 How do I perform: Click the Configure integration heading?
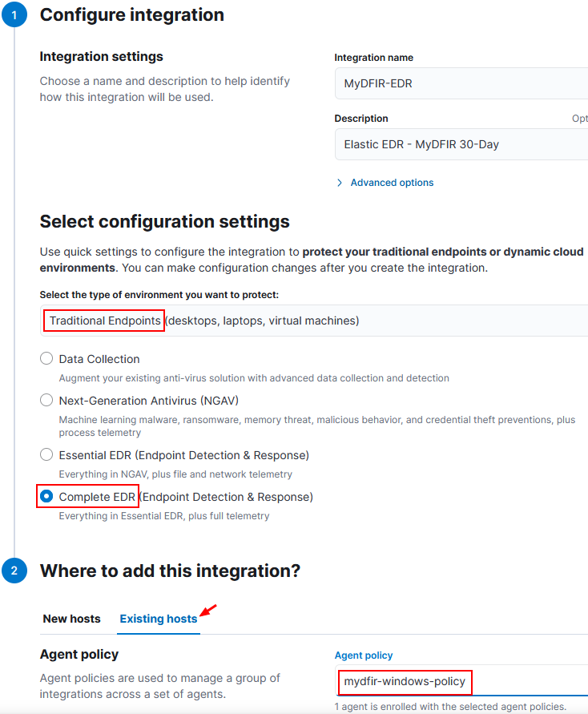(132, 15)
